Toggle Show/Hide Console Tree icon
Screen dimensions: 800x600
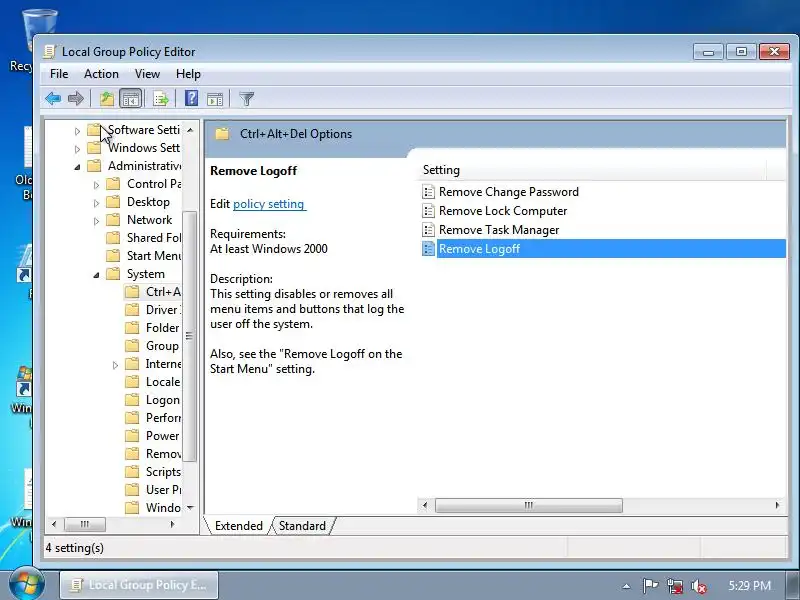(x=130, y=98)
